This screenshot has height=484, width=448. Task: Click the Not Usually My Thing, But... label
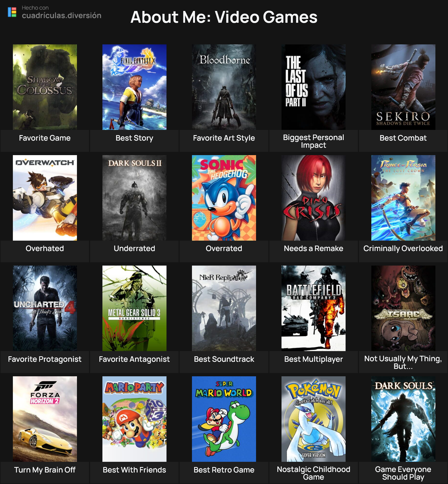(403, 362)
